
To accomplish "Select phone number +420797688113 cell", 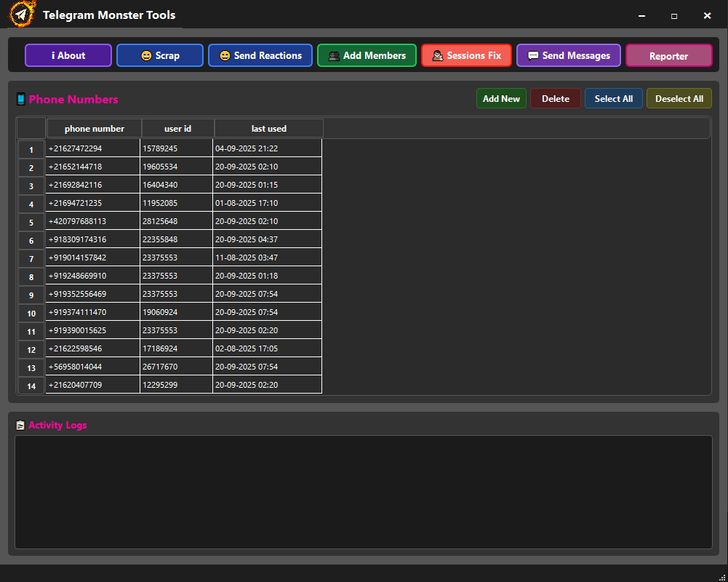I will coord(92,221).
